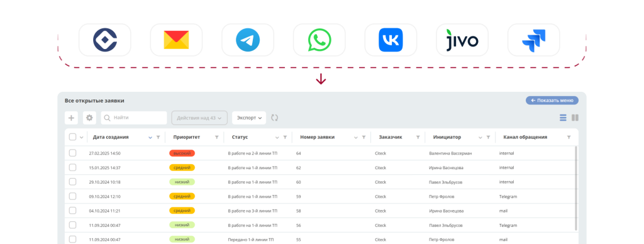Click the Дата создания column header
Image resolution: width=644 pixels, height=244 pixels.
[111, 137]
